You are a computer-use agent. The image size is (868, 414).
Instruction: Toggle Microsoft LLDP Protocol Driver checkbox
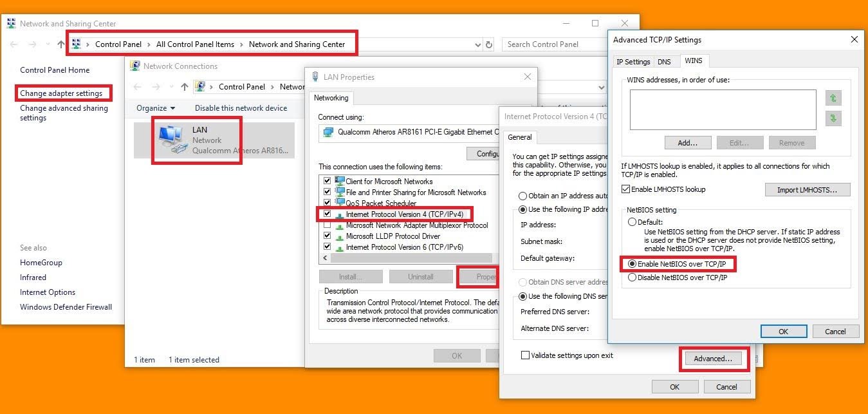(328, 236)
